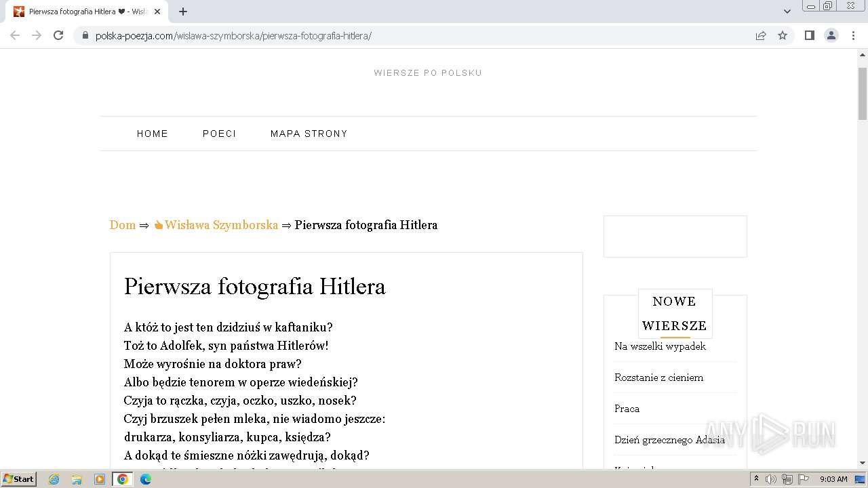Expand the tab search dropdown
The image size is (868, 488).
point(787,12)
